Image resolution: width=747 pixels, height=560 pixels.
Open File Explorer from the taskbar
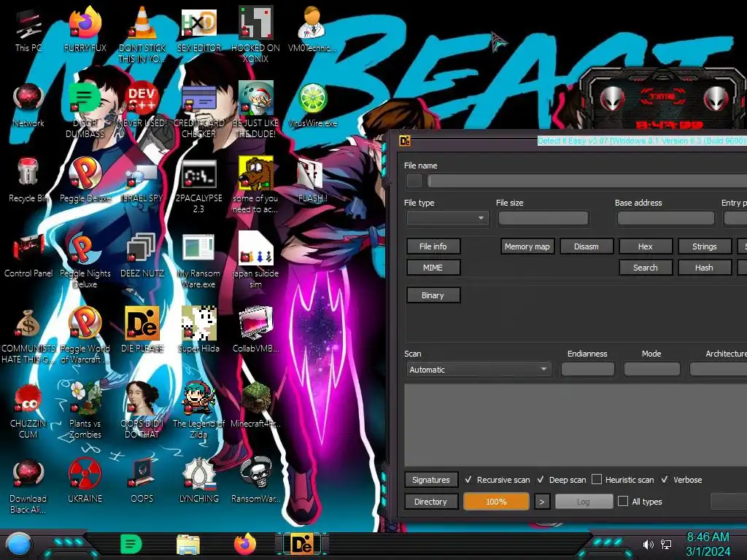[188, 544]
